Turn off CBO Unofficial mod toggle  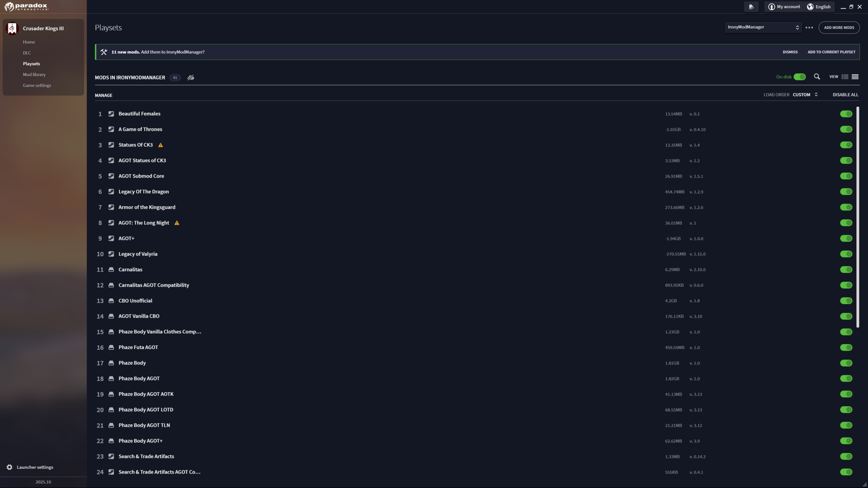tap(846, 301)
